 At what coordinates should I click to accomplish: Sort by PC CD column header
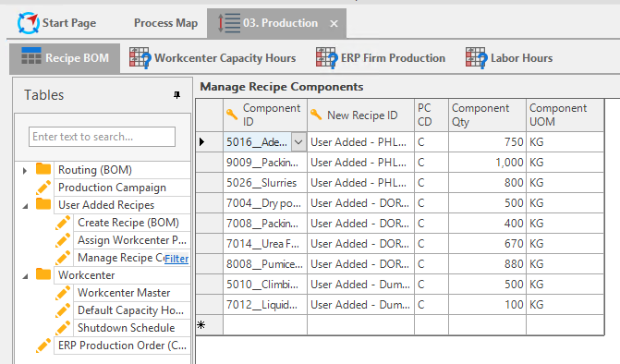tap(432, 115)
